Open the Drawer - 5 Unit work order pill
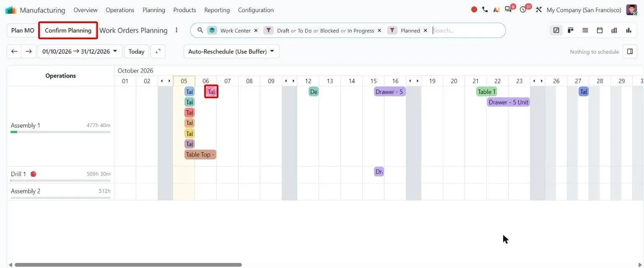This screenshot has width=644, height=268. click(x=509, y=102)
